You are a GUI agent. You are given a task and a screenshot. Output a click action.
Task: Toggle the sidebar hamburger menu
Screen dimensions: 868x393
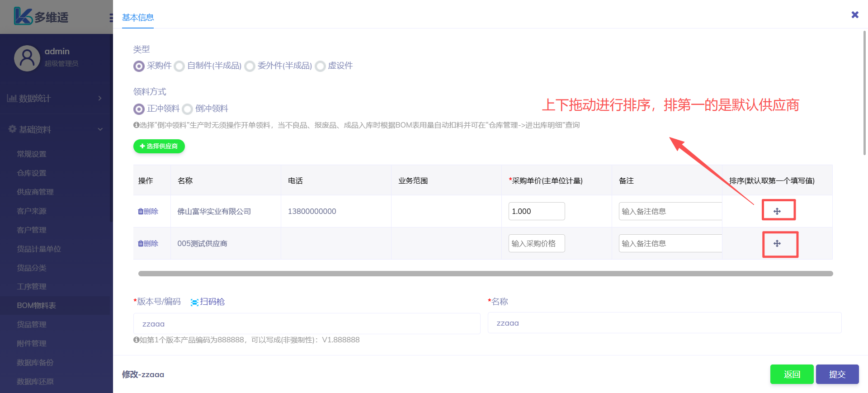111,18
